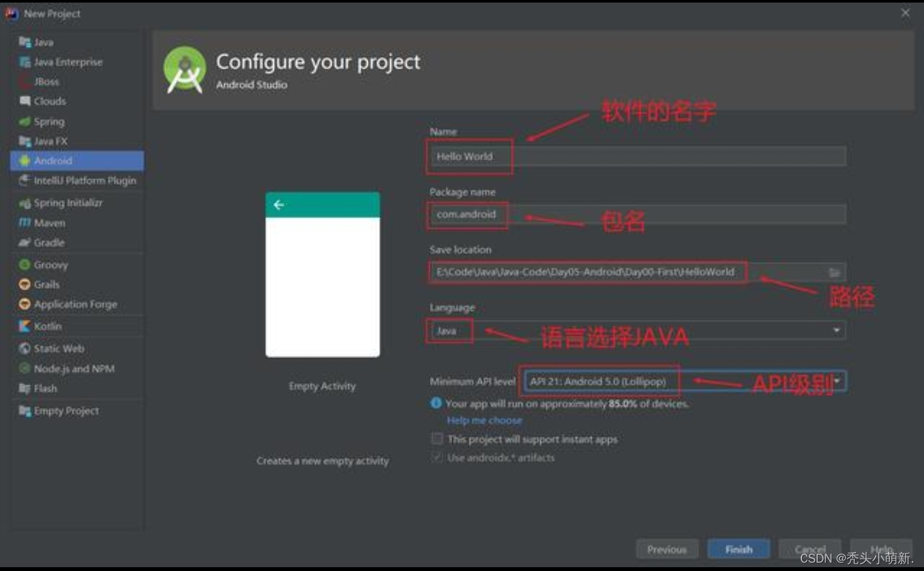Viewport: 924px width, 571px height.
Task: Click the Java FX icon
Action: point(25,141)
